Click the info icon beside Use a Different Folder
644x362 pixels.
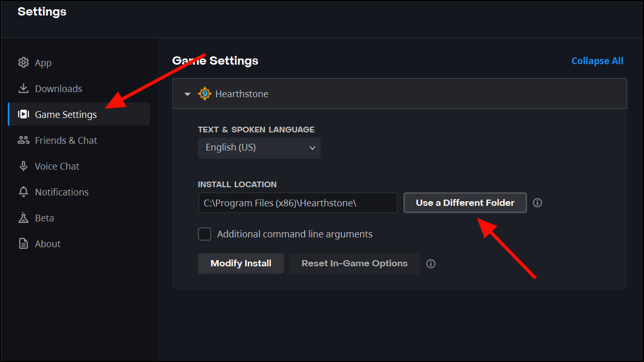coord(537,203)
